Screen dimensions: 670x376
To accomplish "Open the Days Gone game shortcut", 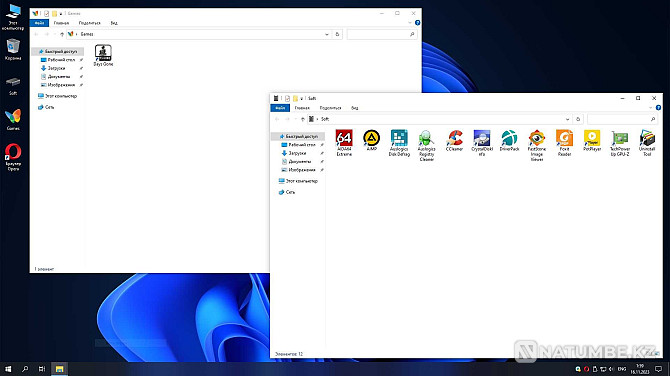I will (x=103, y=55).
